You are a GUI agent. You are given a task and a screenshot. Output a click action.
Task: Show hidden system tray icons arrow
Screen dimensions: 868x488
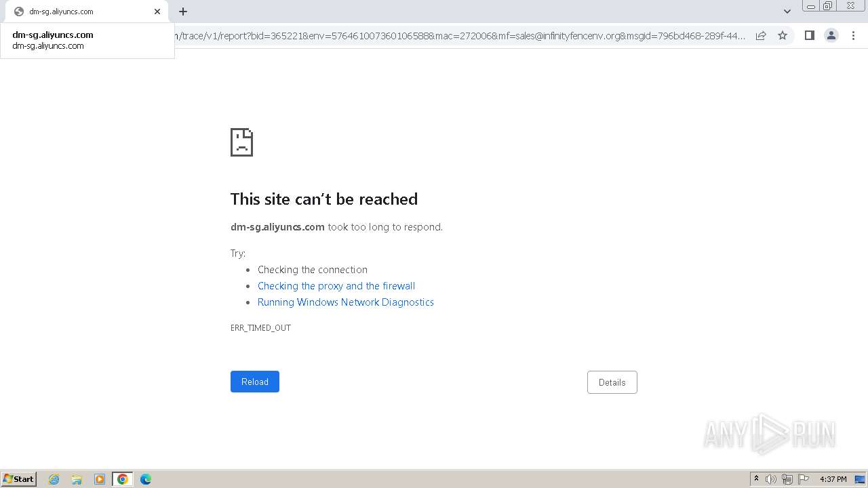(x=756, y=479)
